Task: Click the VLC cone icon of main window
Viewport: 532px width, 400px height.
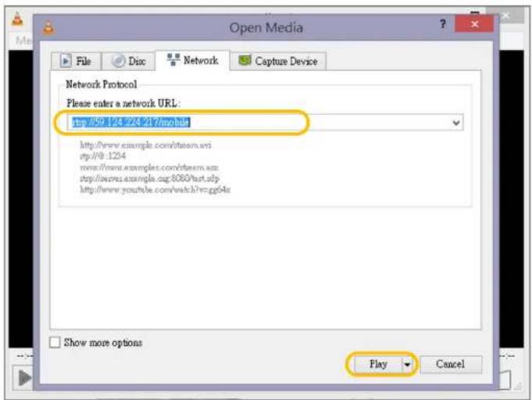Action: coord(17,19)
